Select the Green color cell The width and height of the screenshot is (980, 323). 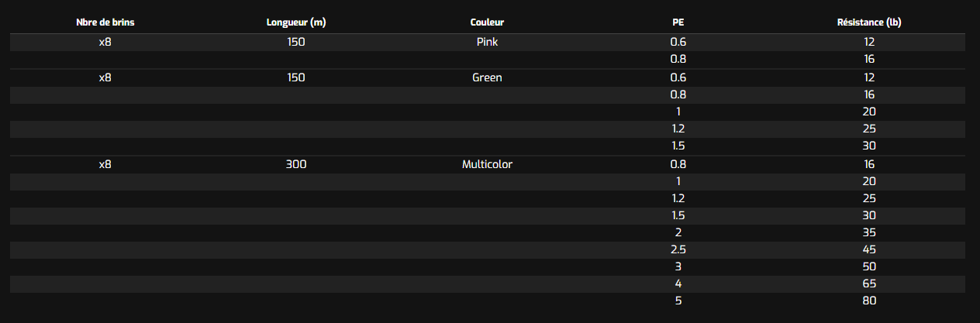[487, 77]
